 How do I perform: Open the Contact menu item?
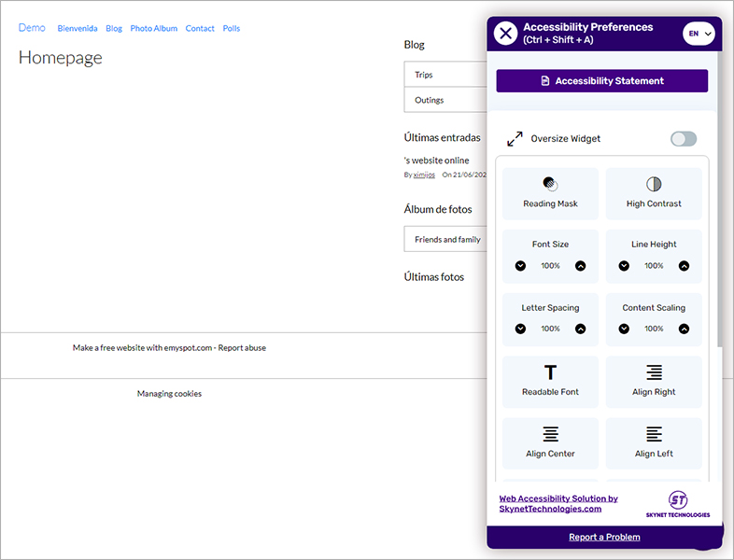(x=200, y=29)
